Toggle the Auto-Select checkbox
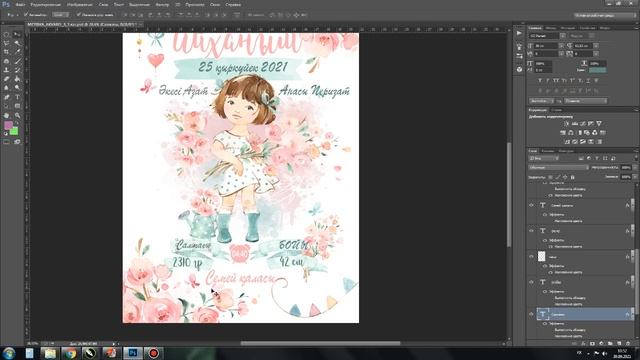Viewport: 640px width, 360px height. [26, 15]
